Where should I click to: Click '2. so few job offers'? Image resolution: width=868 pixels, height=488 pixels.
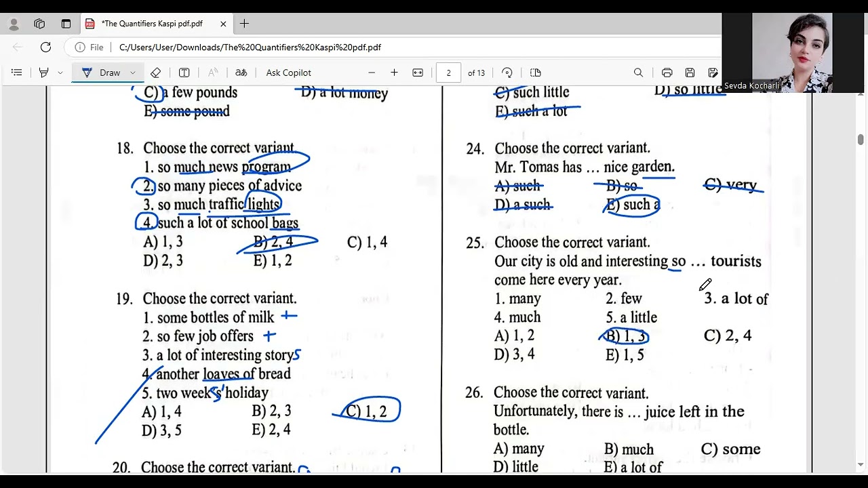(198, 336)
